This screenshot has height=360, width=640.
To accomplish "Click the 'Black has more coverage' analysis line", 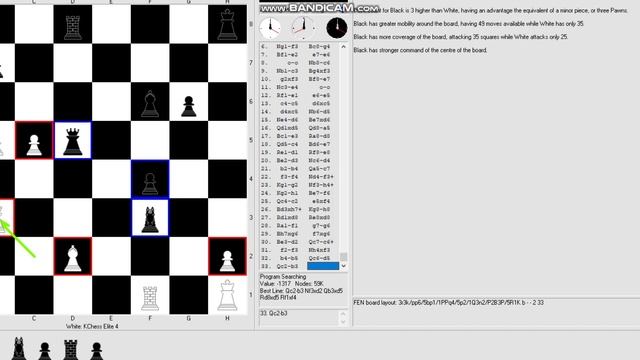I will [461, 37].
